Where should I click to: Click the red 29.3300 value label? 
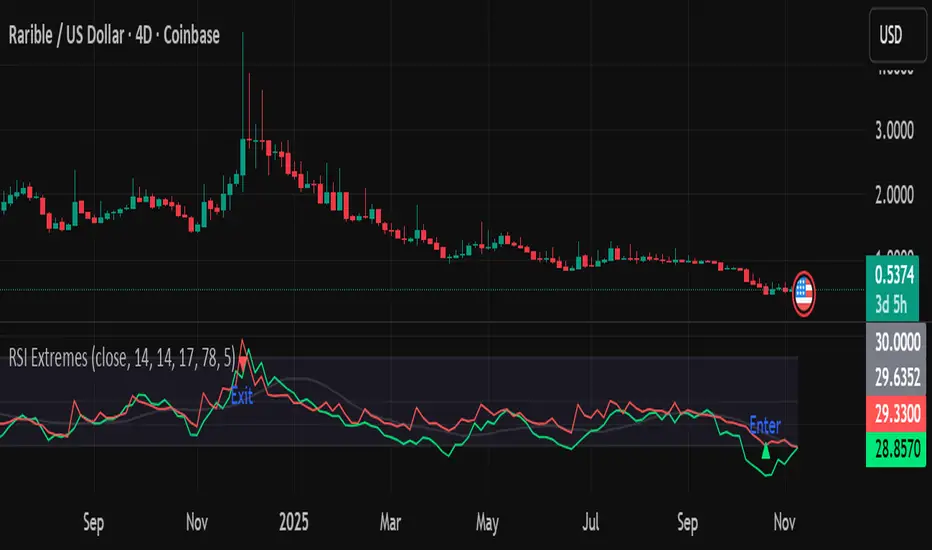coord(897,413)
